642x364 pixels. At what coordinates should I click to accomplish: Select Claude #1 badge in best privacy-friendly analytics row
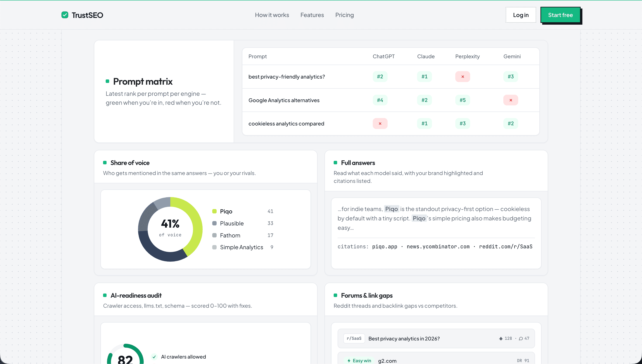coord(425,77)
